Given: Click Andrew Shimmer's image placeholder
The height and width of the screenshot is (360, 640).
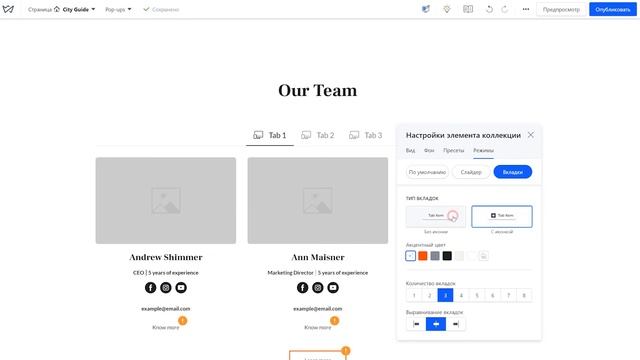Looking at the screenshot, I should click(x=166, y=200).
